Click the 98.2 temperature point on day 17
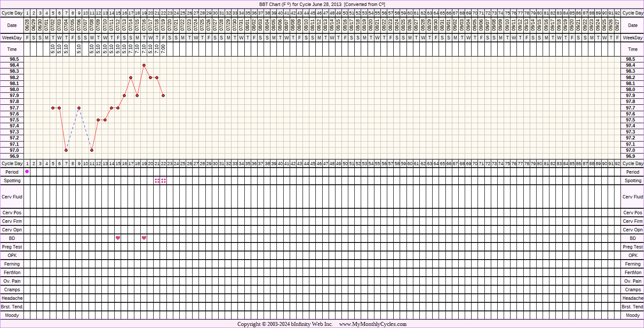644x328 pixels. pos(131,77)
